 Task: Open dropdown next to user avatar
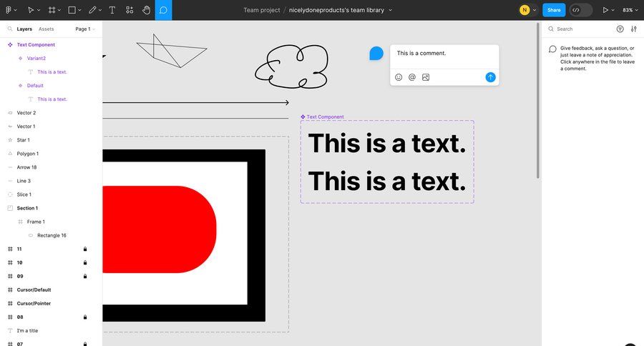pyautogui.click(x=535, y=10)
